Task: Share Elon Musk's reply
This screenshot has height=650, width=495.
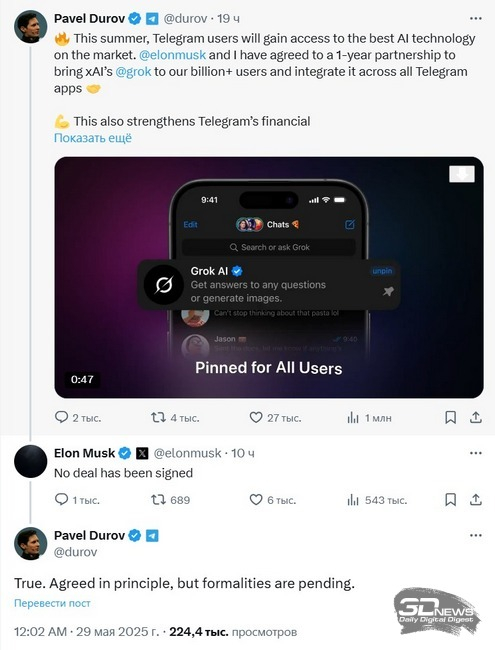Action: click(x=476, y=500)
